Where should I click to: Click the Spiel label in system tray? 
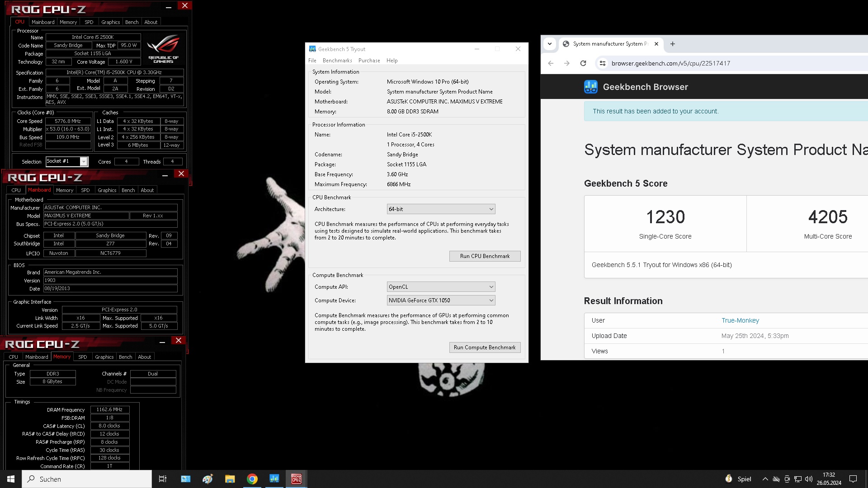pos(744,479)
